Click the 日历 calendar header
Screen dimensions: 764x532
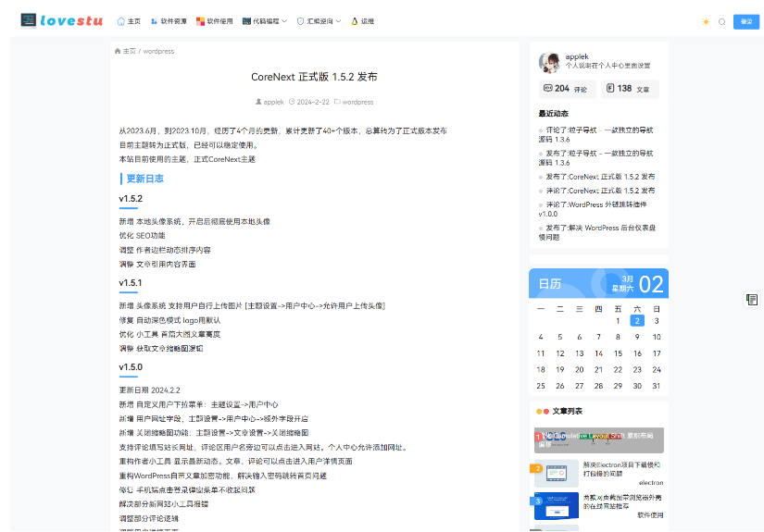(549, 284)
